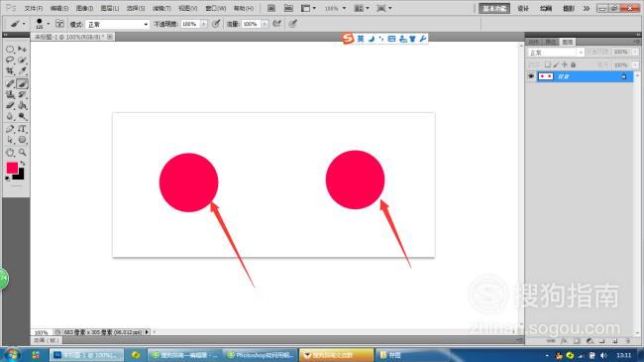Select the Type tool
644x362 pixels.
(x=22, y=129)
